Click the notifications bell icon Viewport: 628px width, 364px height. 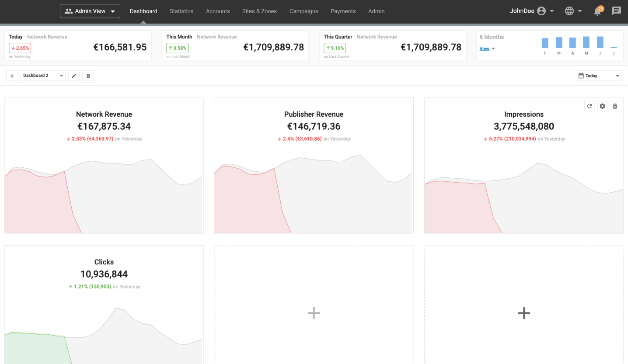[597, 11]
